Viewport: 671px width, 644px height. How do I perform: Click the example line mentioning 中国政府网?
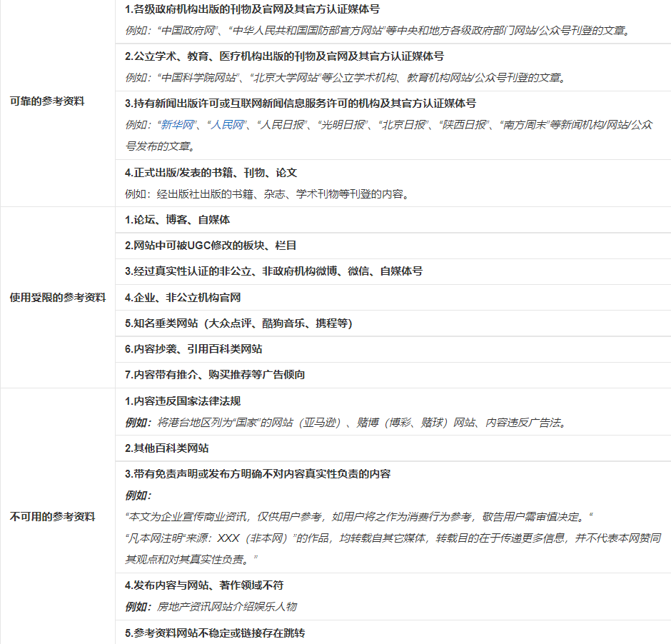[378, 31]
